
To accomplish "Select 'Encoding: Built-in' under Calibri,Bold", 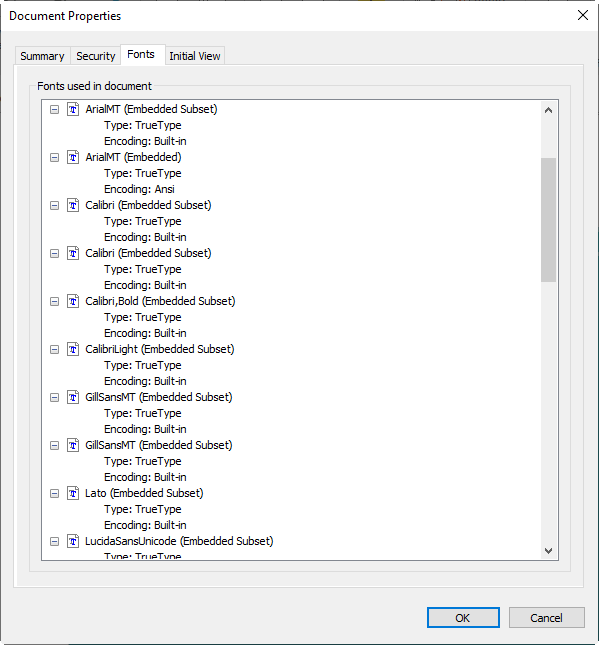I will pyautogui.click(x=145, y=334).
